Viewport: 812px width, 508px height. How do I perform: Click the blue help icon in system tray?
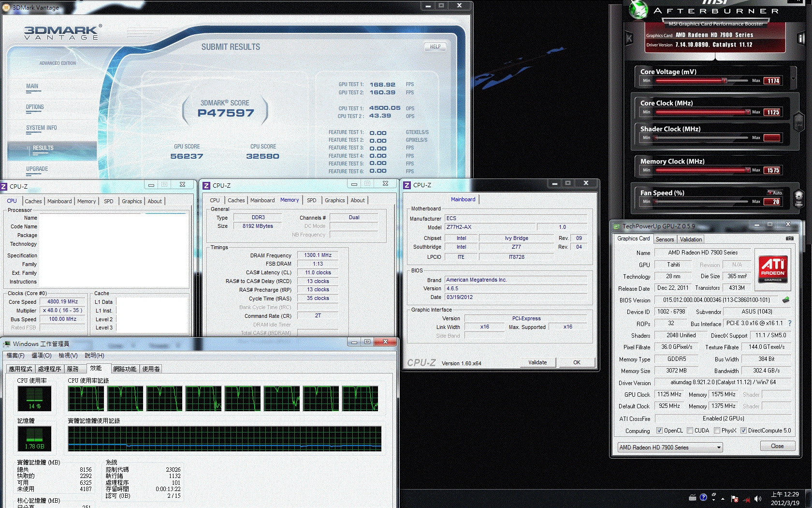click(x=703, y=497)
